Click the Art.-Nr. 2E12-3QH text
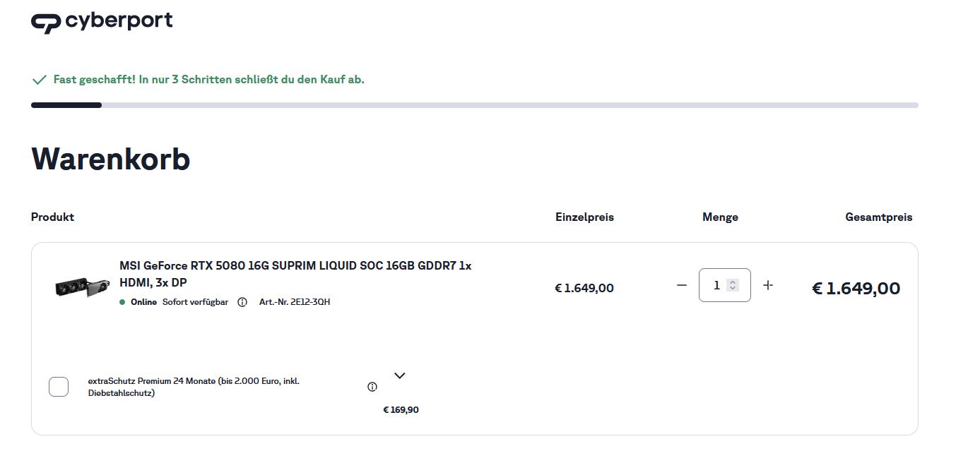The height and width of the screenshot is (451, 980). 295,302
